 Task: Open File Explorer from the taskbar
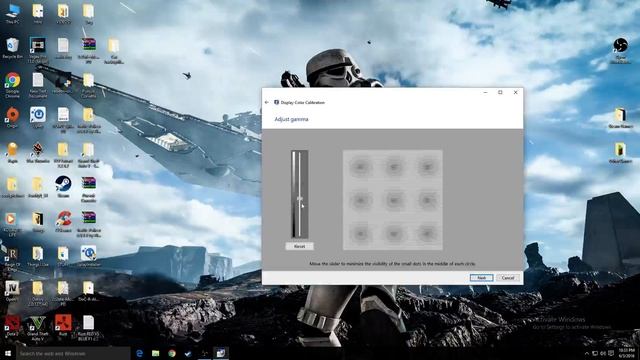[x=156, y=353]
